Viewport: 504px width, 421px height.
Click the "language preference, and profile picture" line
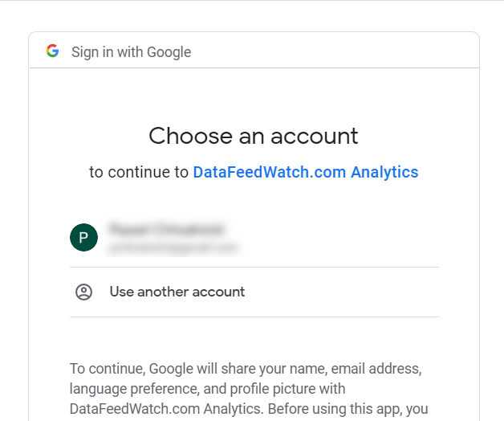(x=207, y=389)
